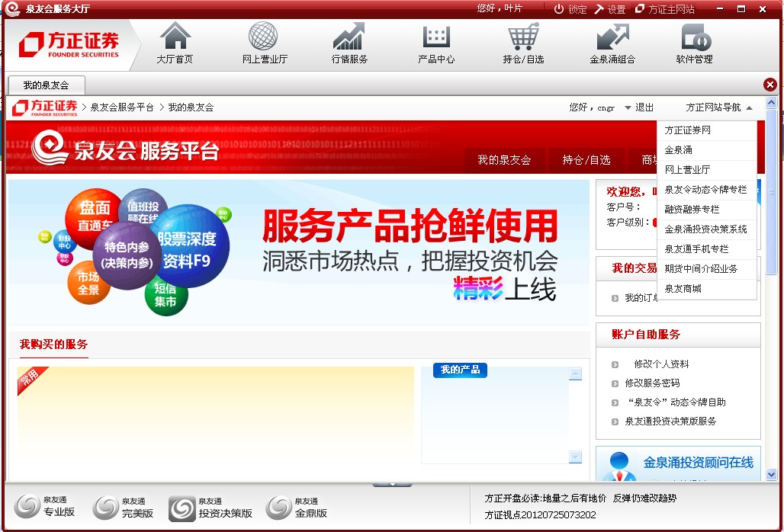
Task: Expand the bottom panel handle
Action: (x=392, y=484)
